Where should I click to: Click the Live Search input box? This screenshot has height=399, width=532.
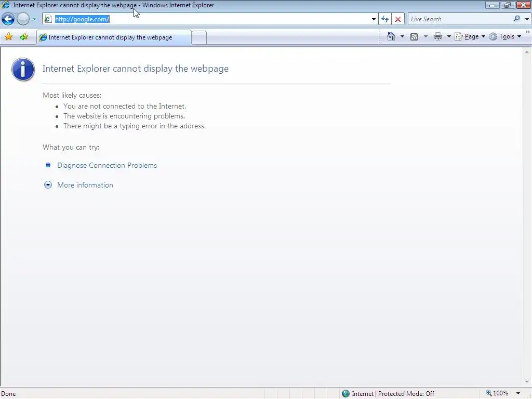(460, 19)
